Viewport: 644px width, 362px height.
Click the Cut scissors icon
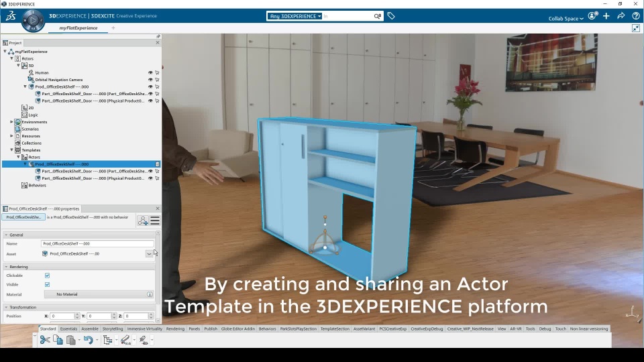(x=45, y=340)
